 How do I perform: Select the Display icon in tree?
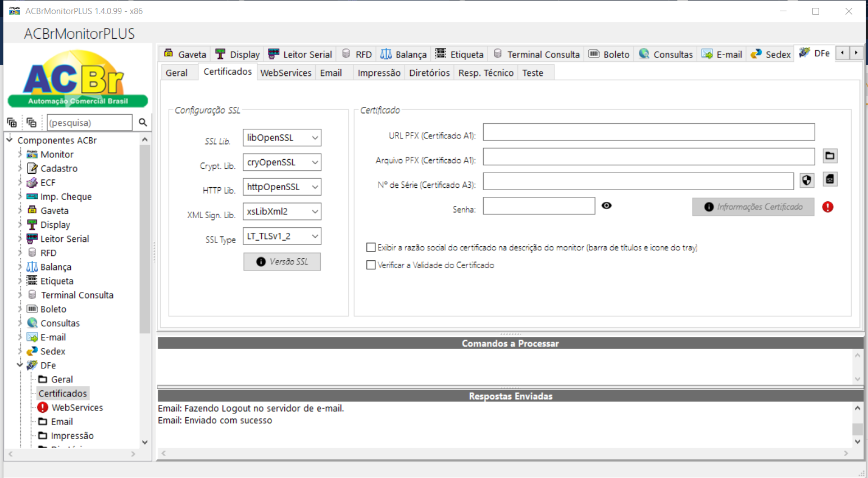(32, 224)
